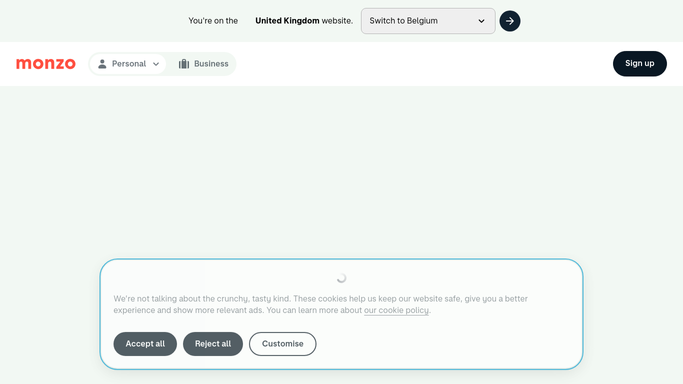
Task: Click the arrow button to switch country
Action: click(x=510, y=21)
